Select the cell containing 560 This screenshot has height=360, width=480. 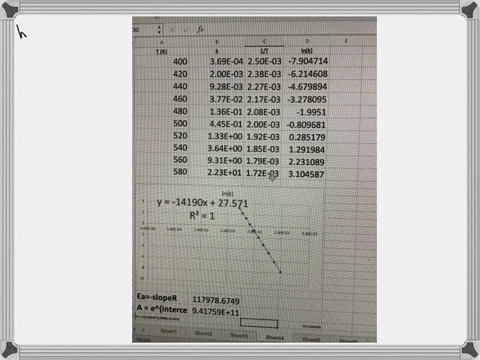[180, 160]
